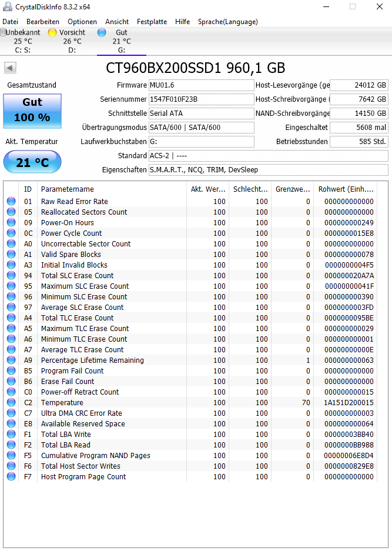
Task: Click status orb for Average SLC Erase Count
Action: pyautogui.click(x=11, y=307)
